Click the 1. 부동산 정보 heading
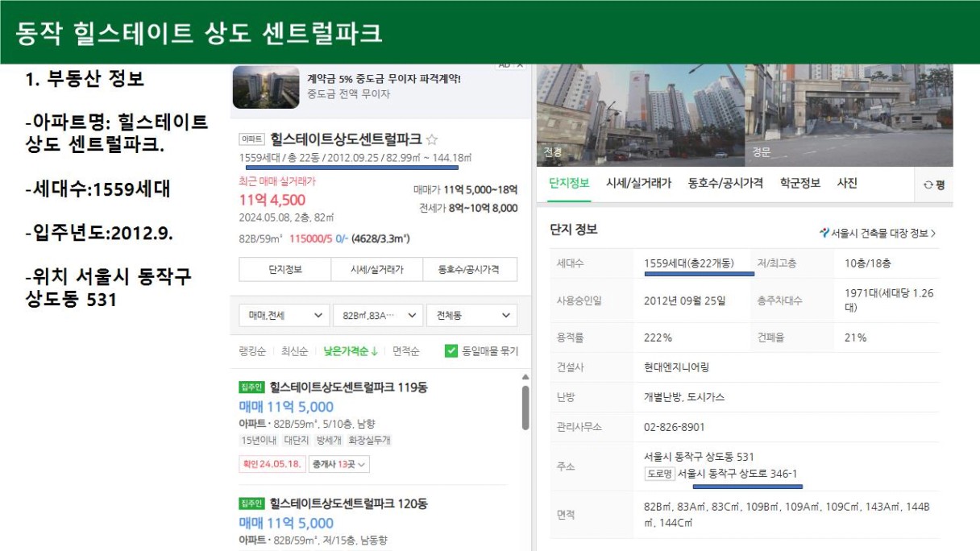Image resolution: width=980 pixels, height=551 pixels. [85, 79]
